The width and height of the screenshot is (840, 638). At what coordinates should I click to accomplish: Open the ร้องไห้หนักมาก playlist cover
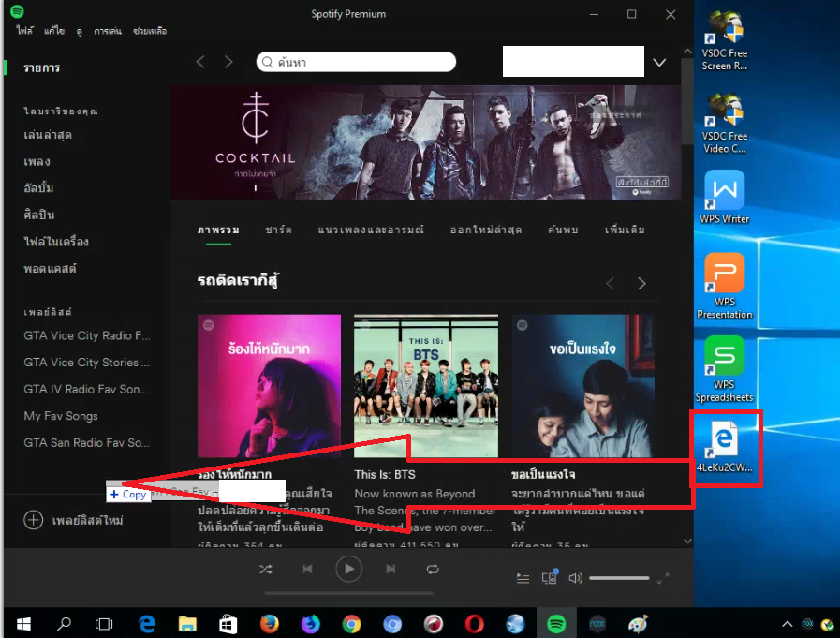269,386
